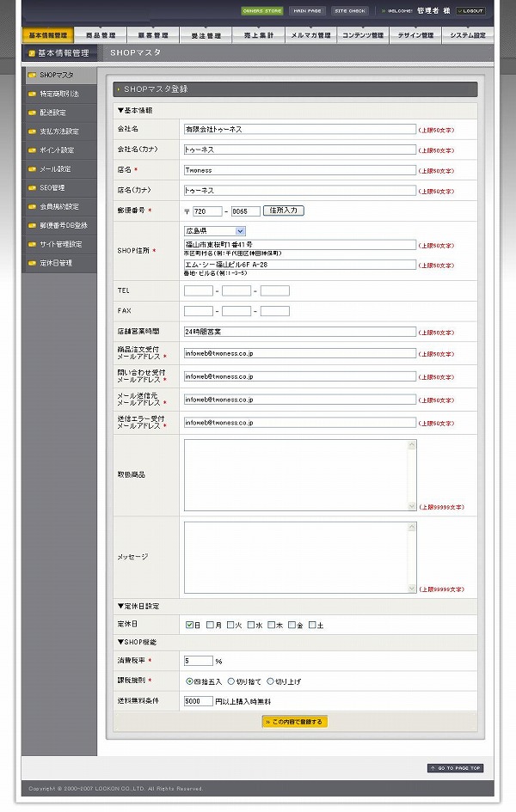Image resolution: width=516 pixels, height=812 pixels.
Task: Select 定休日管理 in the sidebar
Action: pos(59,263)
